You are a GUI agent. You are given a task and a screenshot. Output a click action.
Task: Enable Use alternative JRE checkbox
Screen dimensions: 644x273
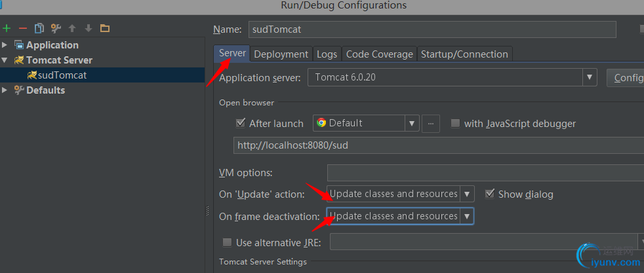(x=227, y=242)
